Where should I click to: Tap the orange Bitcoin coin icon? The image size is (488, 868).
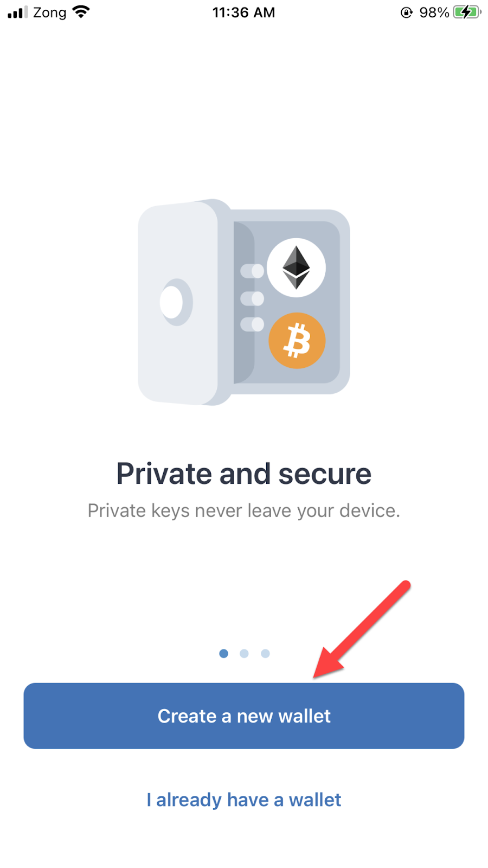[x=297, y=341]
